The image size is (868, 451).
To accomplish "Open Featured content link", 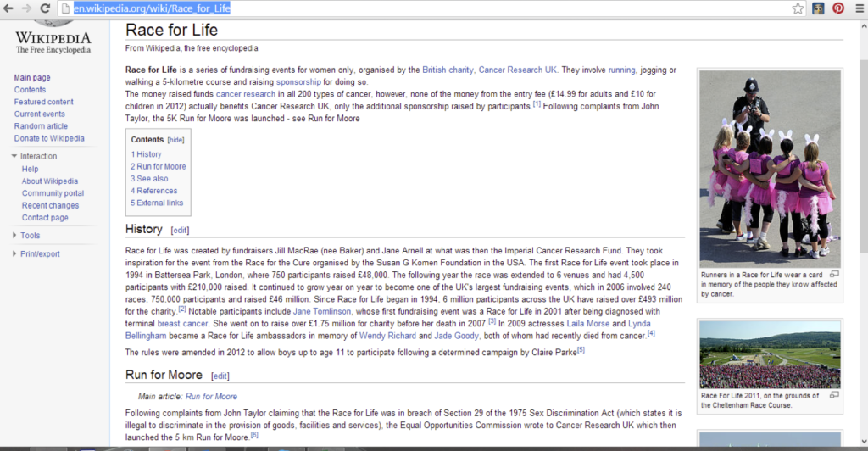I will (x=44, y=102).
